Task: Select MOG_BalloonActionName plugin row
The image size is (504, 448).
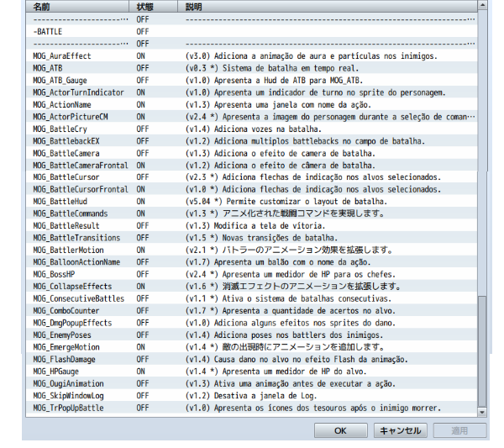Action: pos(252,262)
